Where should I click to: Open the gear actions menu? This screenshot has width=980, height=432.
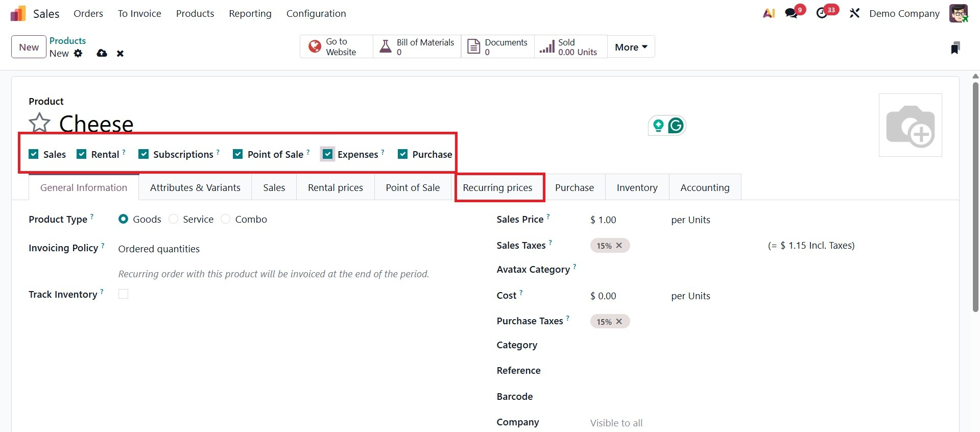(78, 53)
